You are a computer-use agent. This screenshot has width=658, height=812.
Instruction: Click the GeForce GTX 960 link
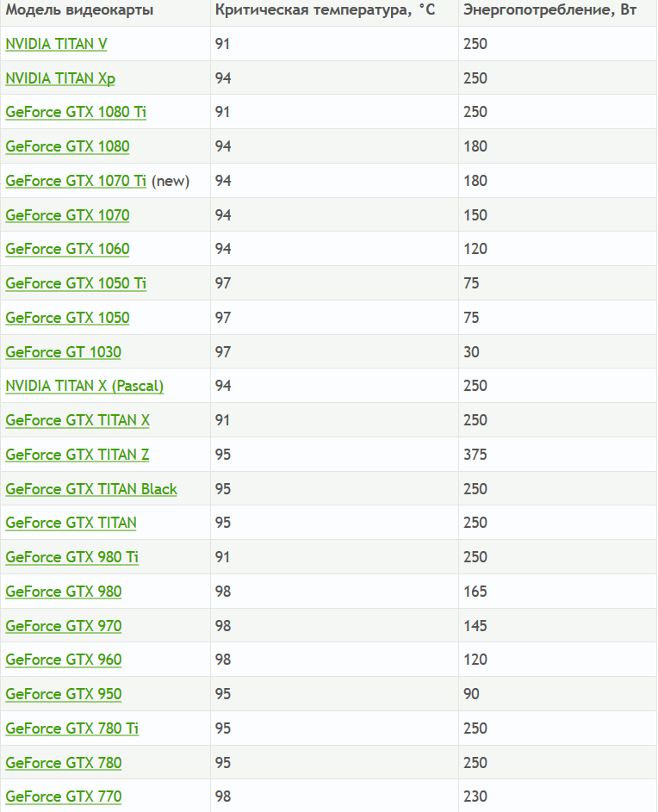(x=63, y=660)
